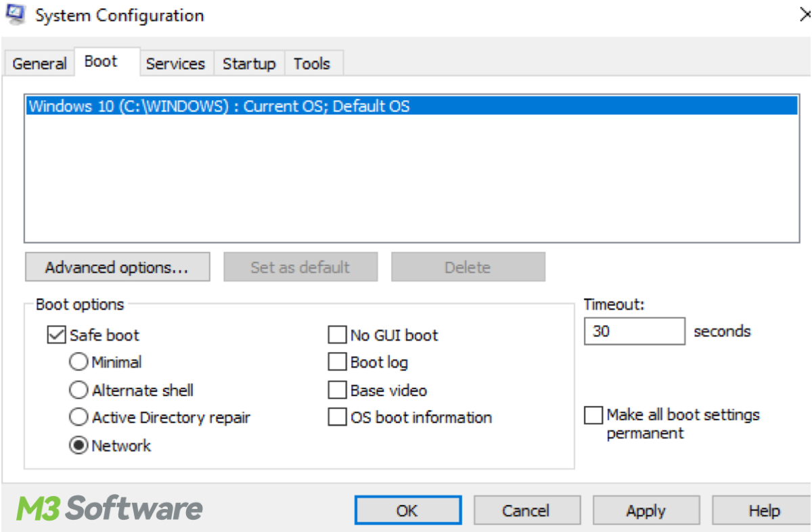The height and width of the screenshot is (532, 812).
Task: Open Advanced options dialog
Action: tap(116, 266)
